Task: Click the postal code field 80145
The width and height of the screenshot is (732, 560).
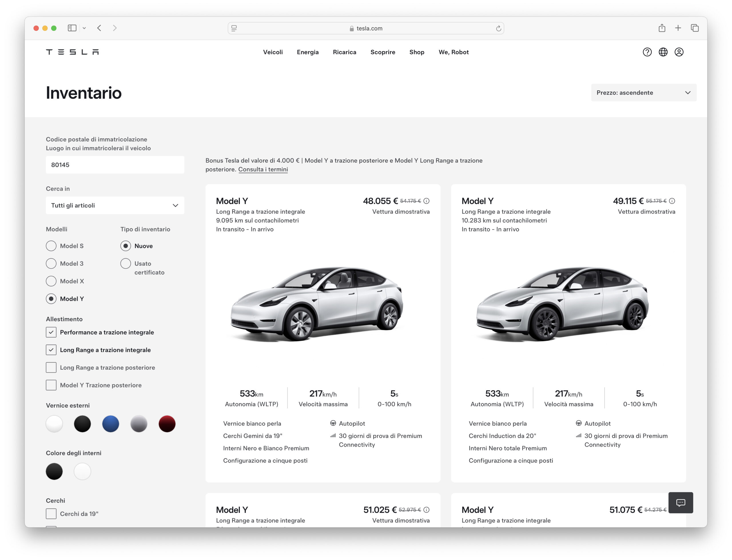Action: tap(115, 165)
